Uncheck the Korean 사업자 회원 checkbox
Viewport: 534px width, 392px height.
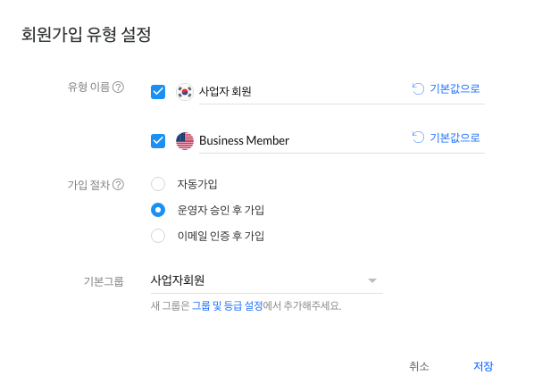tap(158, 92)
